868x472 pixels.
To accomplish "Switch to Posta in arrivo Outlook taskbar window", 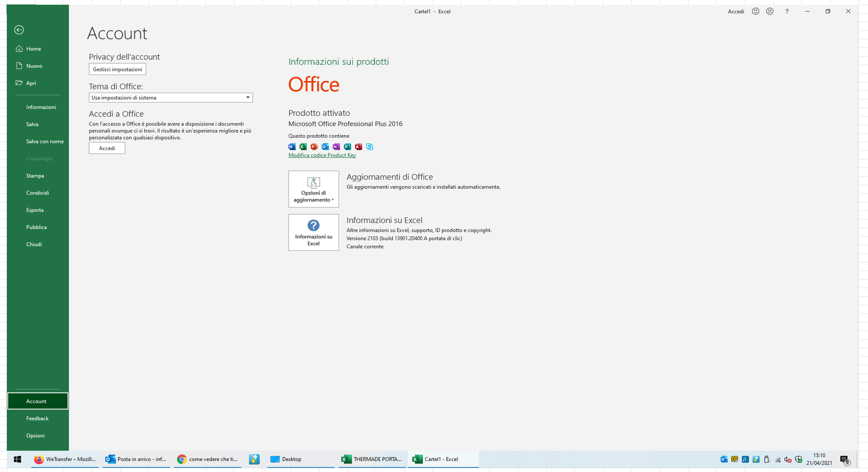I will click(136, 459).
